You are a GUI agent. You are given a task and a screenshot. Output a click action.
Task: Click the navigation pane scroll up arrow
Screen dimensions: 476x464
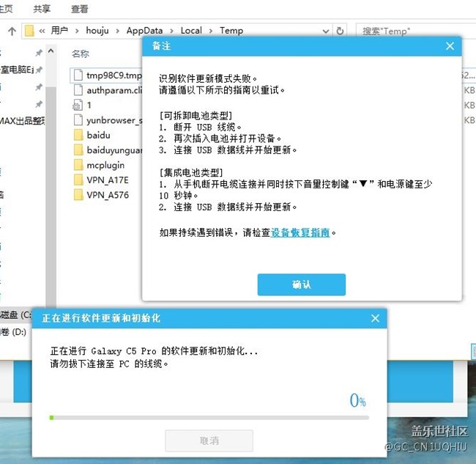coord(51,51)
